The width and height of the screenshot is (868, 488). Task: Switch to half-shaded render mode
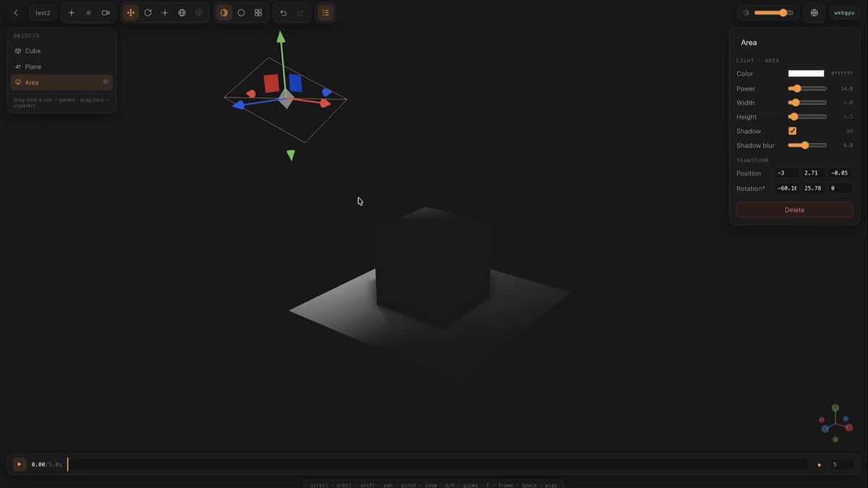tap(224, 13)
